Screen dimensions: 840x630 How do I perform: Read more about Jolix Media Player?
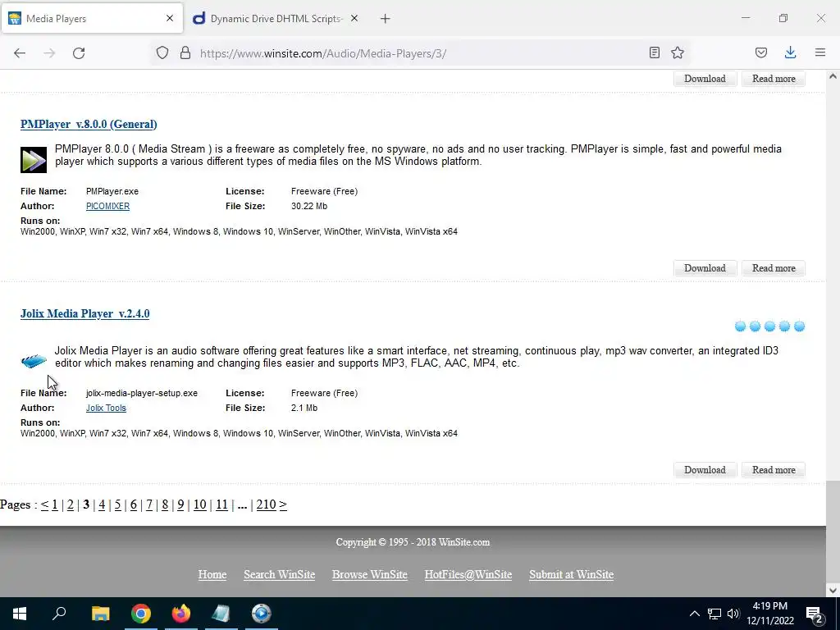(774, 470)
